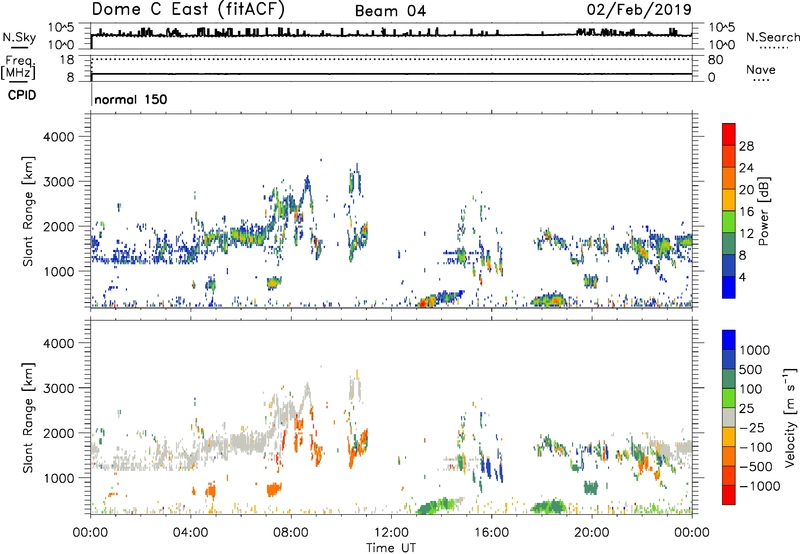This screenshot has width=800, height=554.
Task: Click the "12" value on Power colorbar
Action: pyautogui.click(x=745, y=234)
